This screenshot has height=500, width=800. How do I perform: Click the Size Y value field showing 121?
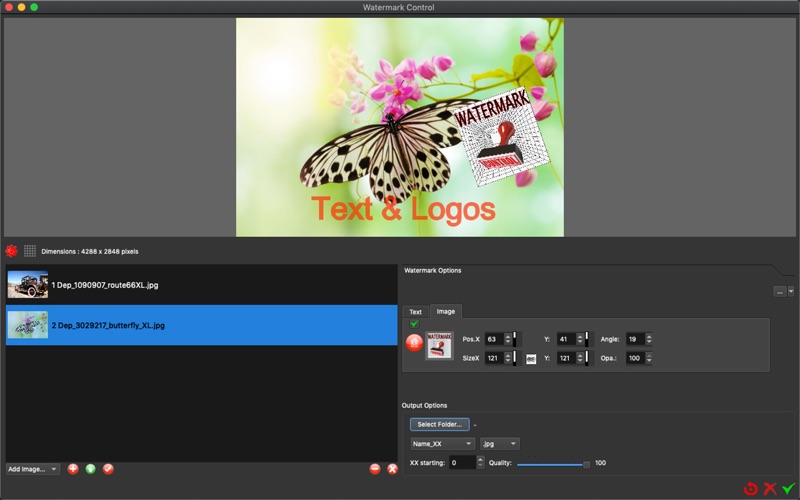point(566,358)
